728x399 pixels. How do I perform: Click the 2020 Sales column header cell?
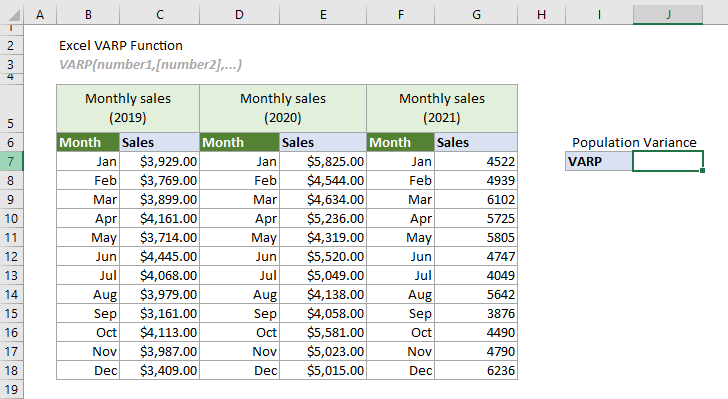click(323, 142)
